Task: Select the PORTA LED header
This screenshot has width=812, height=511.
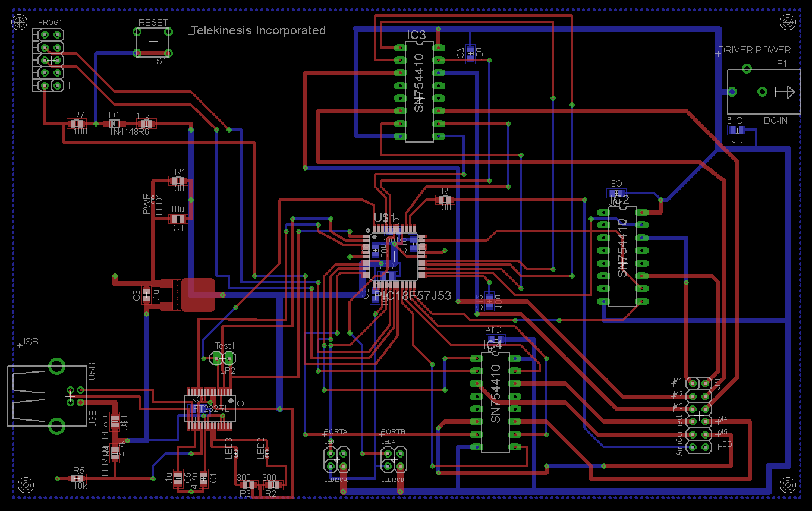Action: pos(336,459)
